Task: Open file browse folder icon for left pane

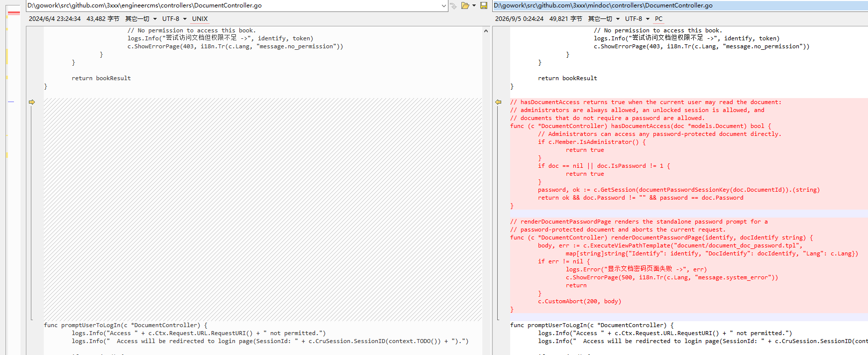Action: click(465, 5)
